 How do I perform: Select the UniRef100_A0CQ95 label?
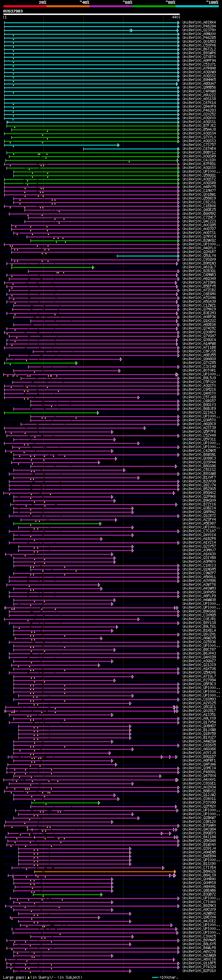pos(199,225)
